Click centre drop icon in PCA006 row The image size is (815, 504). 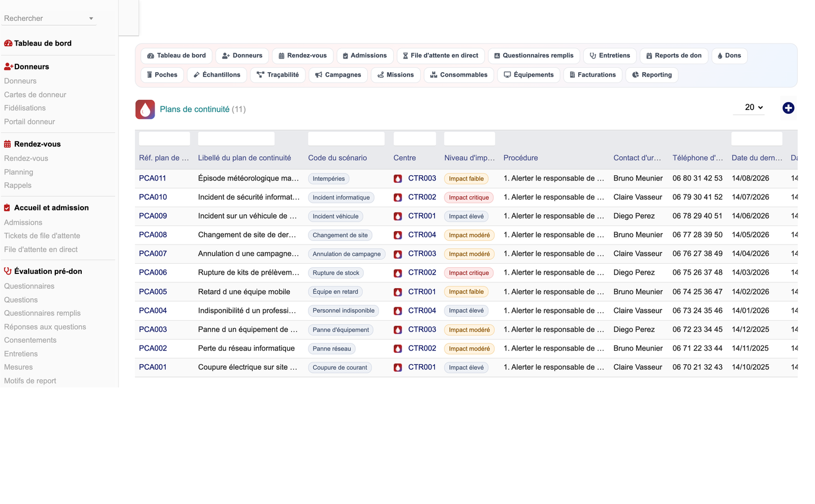pos(398,273)
